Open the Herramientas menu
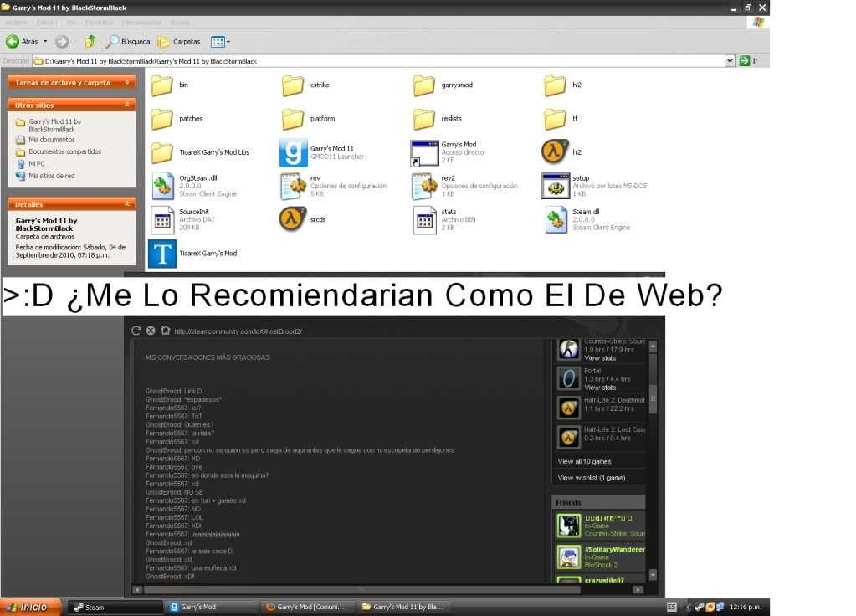The width and height of the screenshot is (856, 616). (141, 23)
